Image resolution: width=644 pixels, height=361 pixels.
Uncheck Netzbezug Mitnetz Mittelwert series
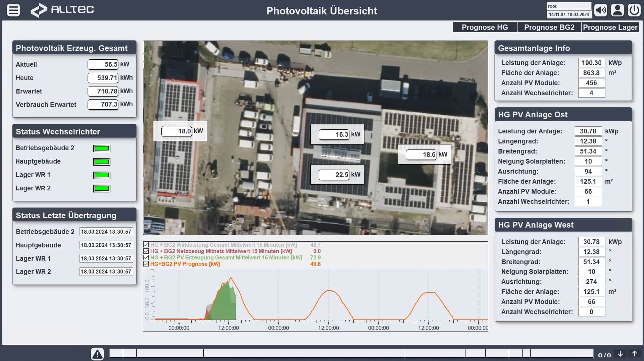146,251
